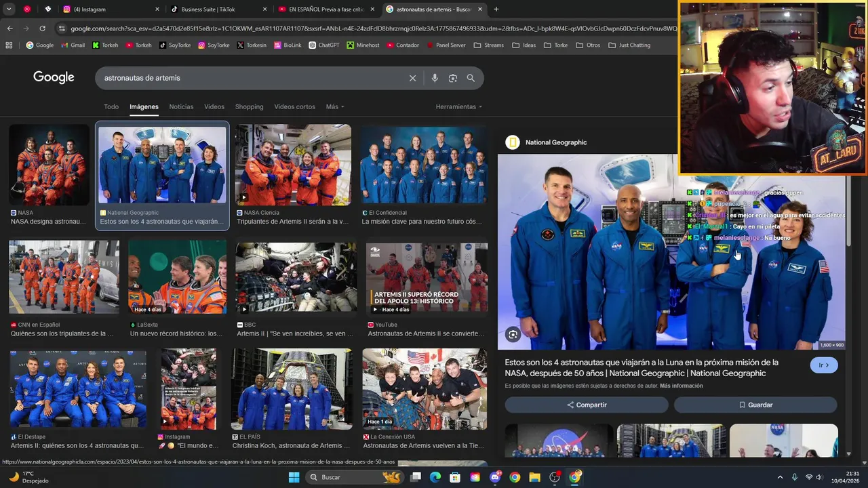Open Panel Server bookmark
This screenshot has width=868, height=488.
click(446, 45)
